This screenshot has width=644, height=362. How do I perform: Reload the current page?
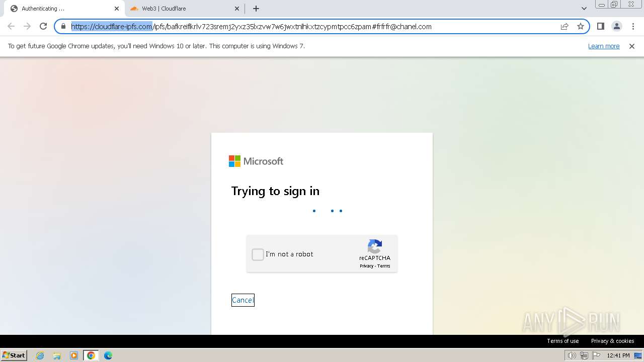point(43,27)
